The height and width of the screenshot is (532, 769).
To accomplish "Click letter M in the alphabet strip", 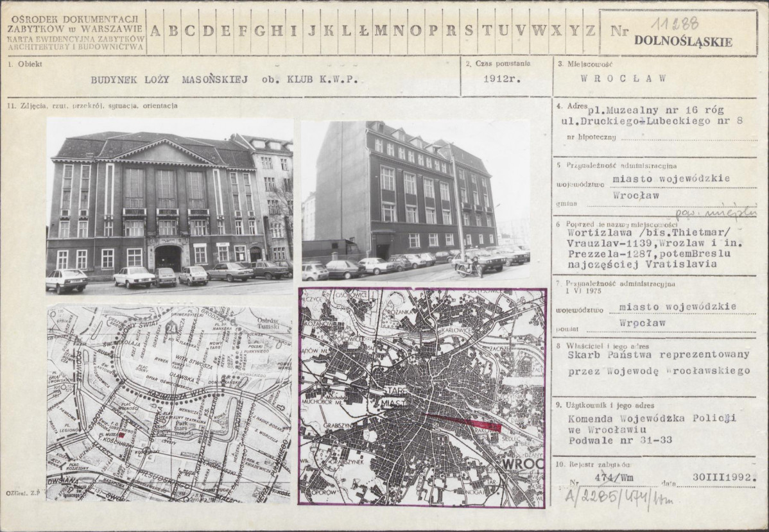I will click(381, 31).
